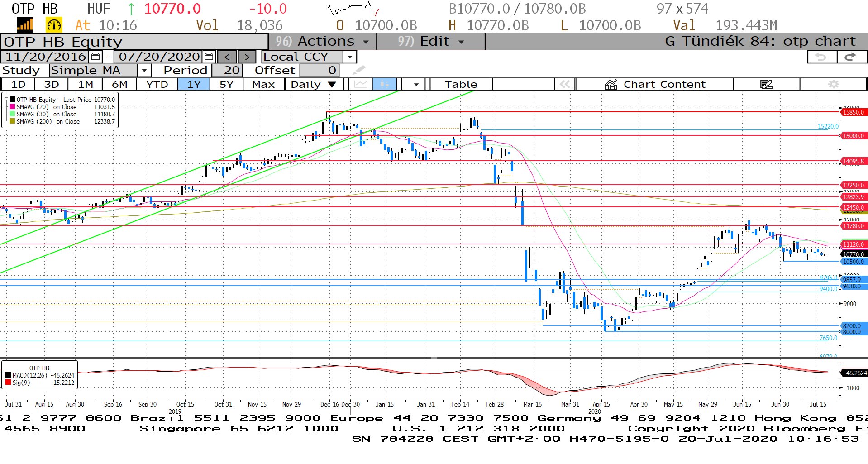Click the light green SMAVG (30) legend swatch
The height and width of the screenshot is (464, 868).
coord(12,114)
